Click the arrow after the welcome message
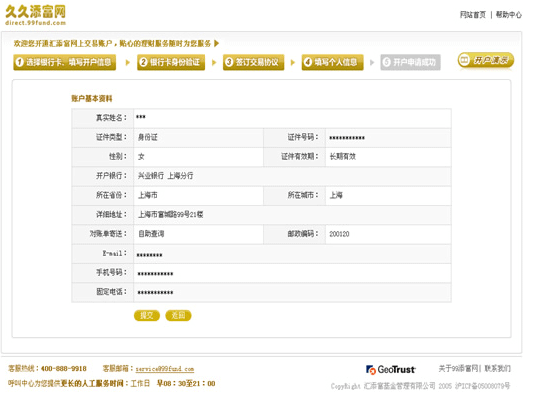The height and width of the screenshot is (393, 536). [x=216, y=43]
